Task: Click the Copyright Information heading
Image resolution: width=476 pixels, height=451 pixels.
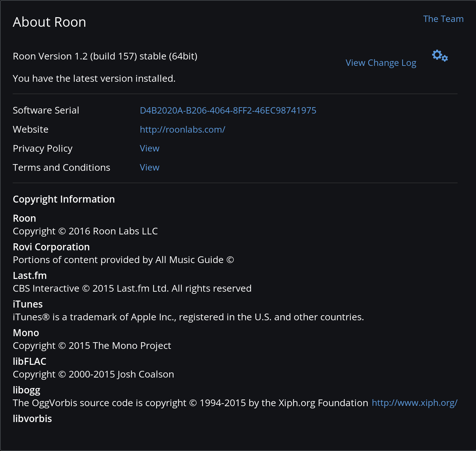Action: pyautogui.click(x=64, y=199)
